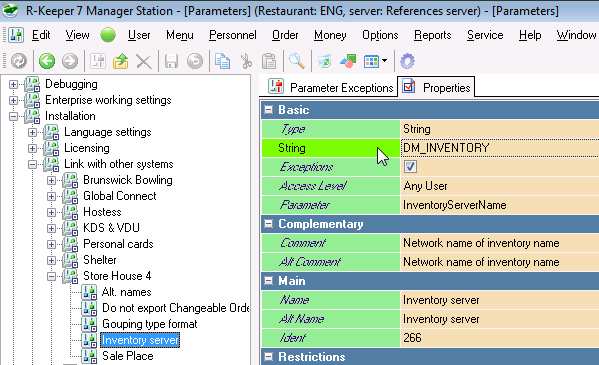Expand the Brunswick Bowling node
This screenshot has height=365, width=599.
52,180
